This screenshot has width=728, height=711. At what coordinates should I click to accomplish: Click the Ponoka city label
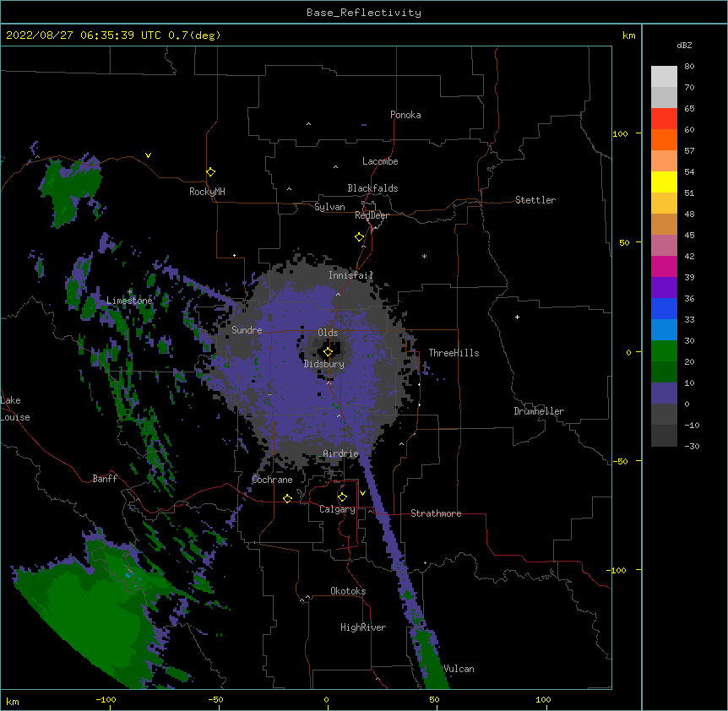coord(405,115)
